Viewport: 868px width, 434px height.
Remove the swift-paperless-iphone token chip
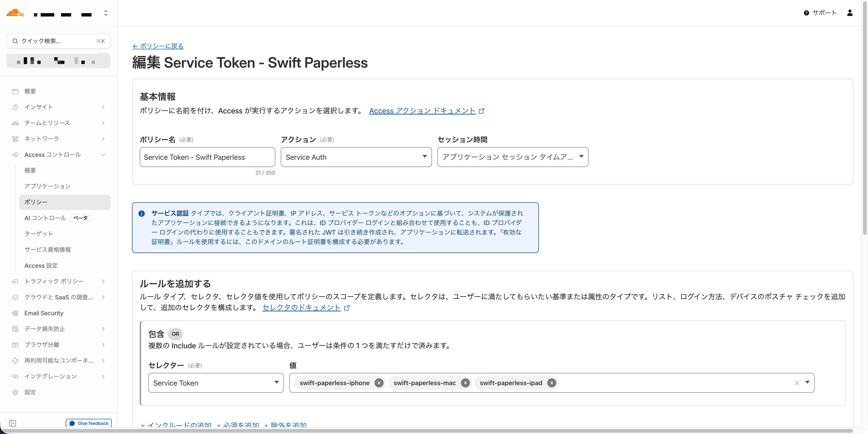(379, 383)
